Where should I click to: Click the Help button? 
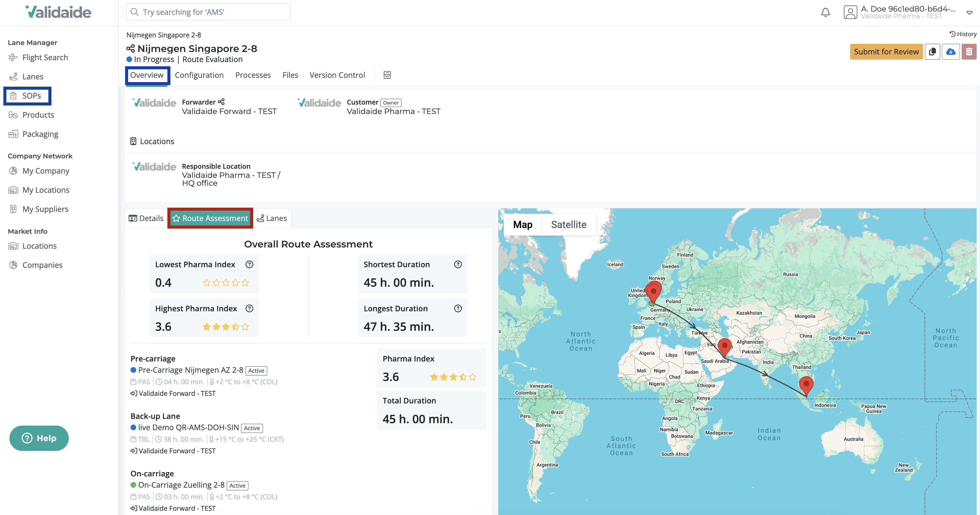39,438
